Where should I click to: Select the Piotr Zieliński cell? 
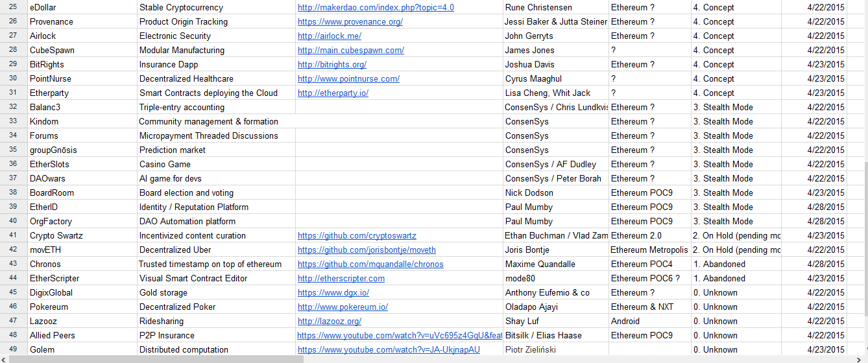[x=556, y=350]
